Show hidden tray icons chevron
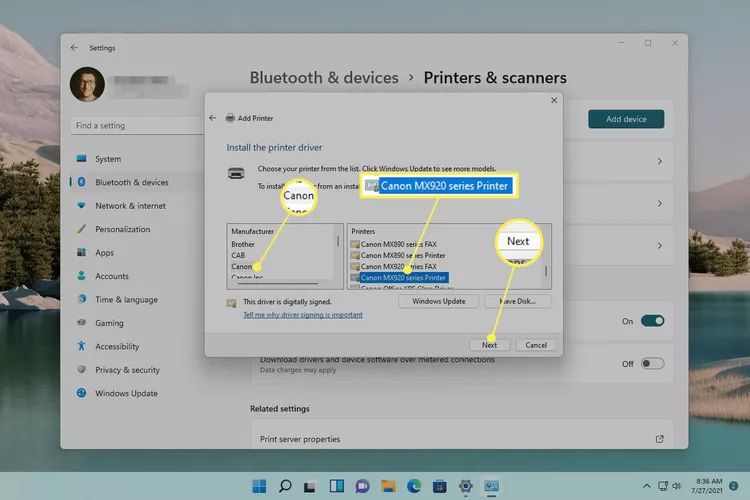Viewport: 750px width, 500px height. pyautogui.click(x=647, y=486)
